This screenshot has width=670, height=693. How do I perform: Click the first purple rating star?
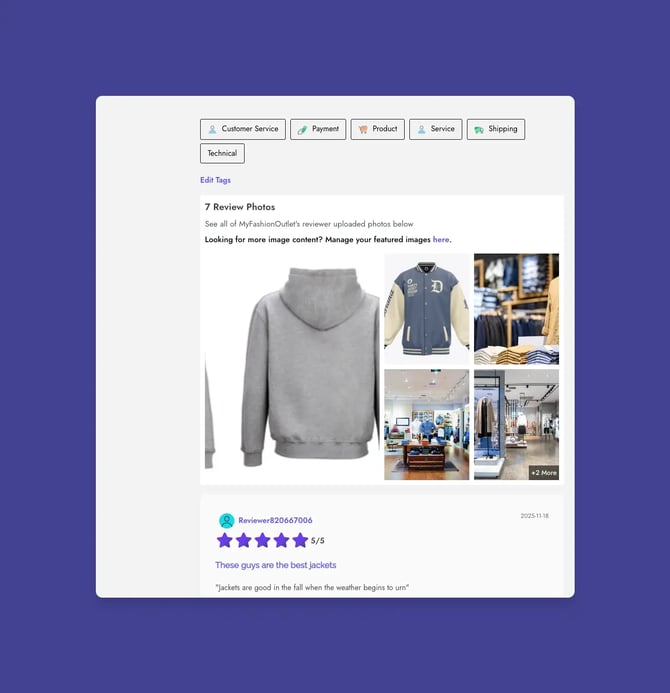click(225, 540)
